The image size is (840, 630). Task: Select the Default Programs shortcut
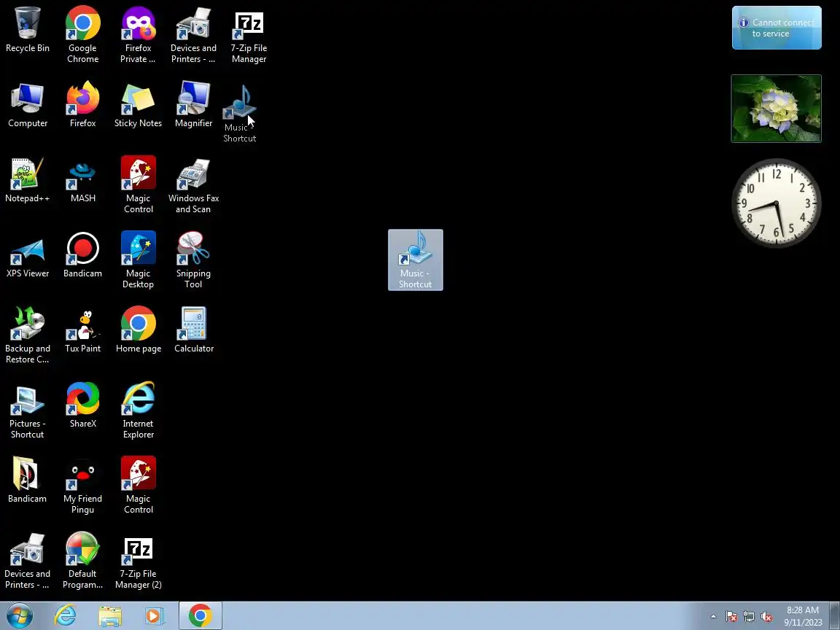82,560
